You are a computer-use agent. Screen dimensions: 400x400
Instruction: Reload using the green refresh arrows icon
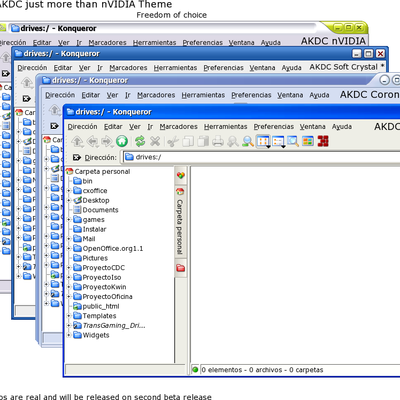pyautogui.click(x=140, y=141)
